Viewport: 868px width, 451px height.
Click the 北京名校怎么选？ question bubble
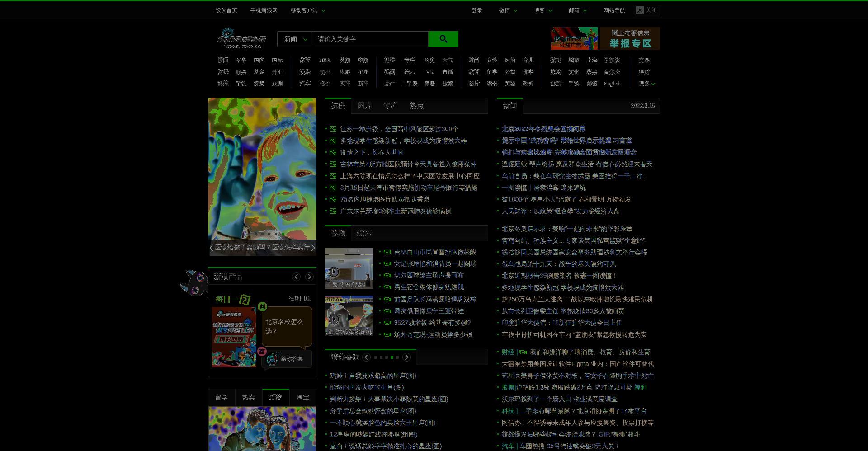point(287,326)
